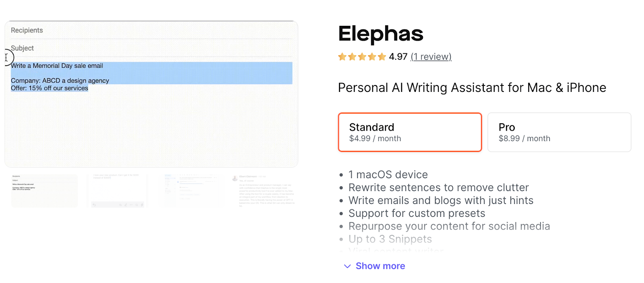Viewport: 644px width, 283px height.
Task: Expand the Show more chevron
Action: coord(347,266)
